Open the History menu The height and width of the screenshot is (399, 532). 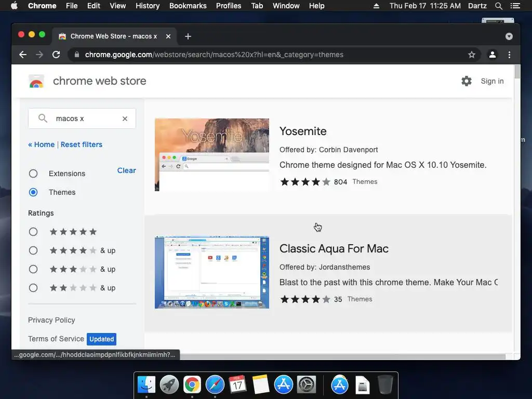tap(148, 6)
